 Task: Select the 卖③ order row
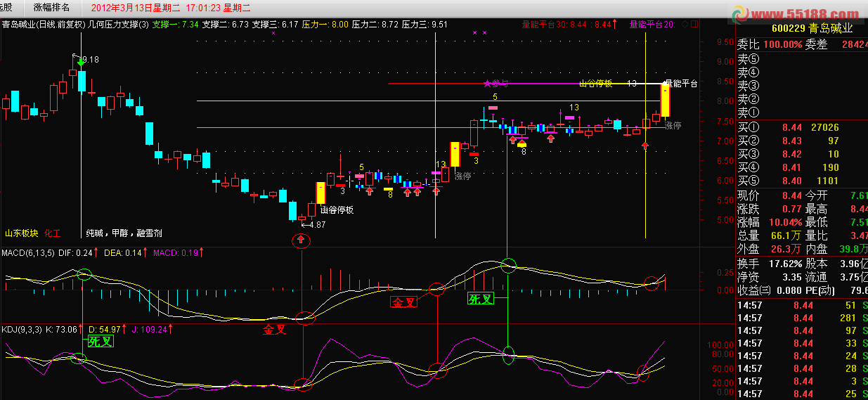pos(801,86)
